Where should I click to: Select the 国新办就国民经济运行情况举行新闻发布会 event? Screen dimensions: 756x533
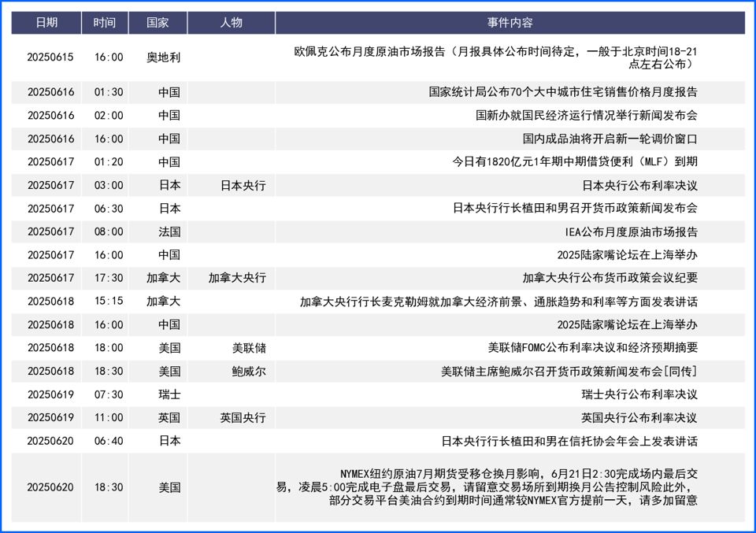(x=587, y=116)
